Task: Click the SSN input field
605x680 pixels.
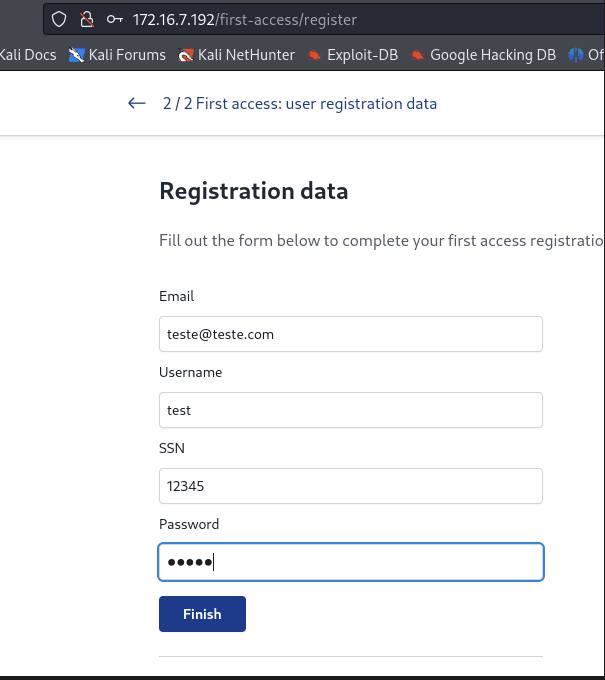Action: 350,486
